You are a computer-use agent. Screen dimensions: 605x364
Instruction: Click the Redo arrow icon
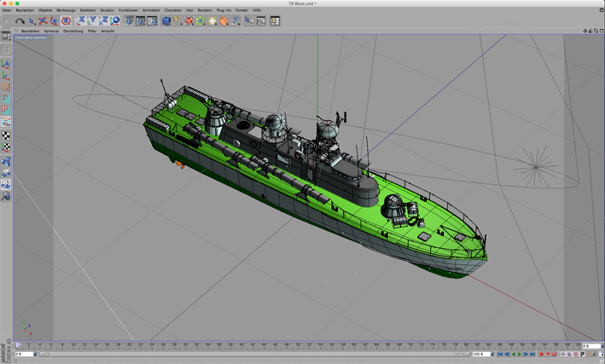pos(20,21)
